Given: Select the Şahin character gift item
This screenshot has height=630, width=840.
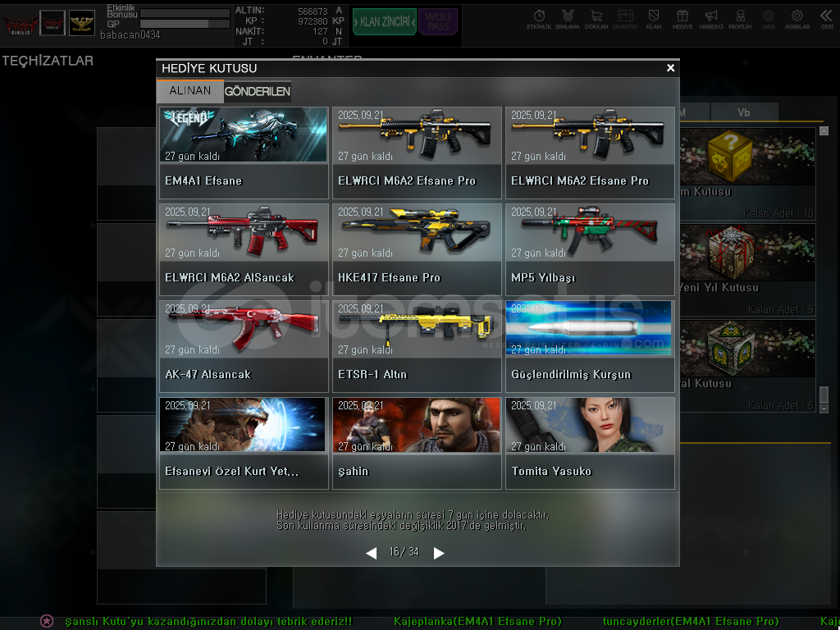Looking at the screenshot, I should (417, 443).
